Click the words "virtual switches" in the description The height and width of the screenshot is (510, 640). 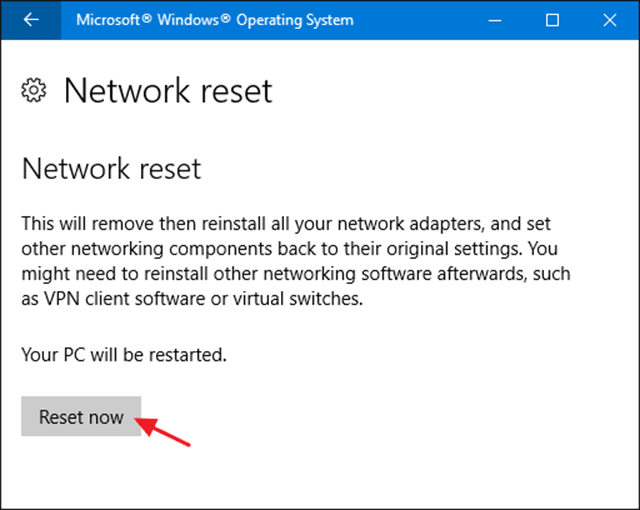pos(297,299)
